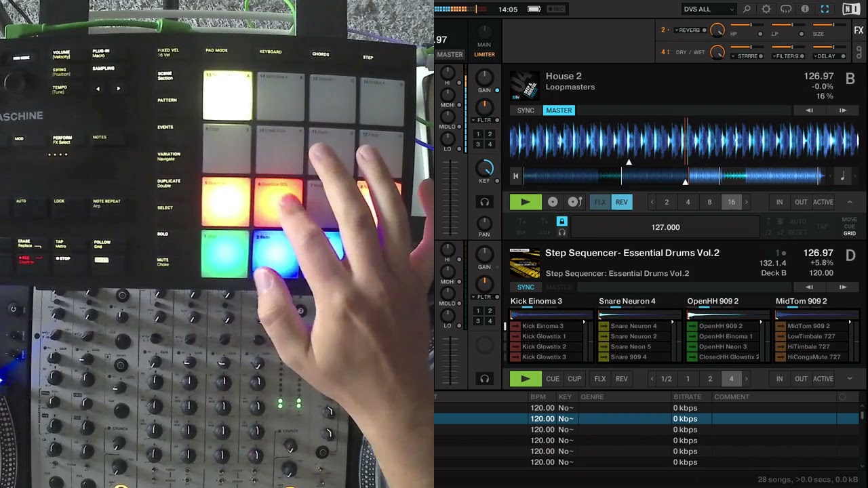Click Deck D headphone cue monitor button
Image resolution: width=868 pixels, height=488 pixels.
point(484,379)
